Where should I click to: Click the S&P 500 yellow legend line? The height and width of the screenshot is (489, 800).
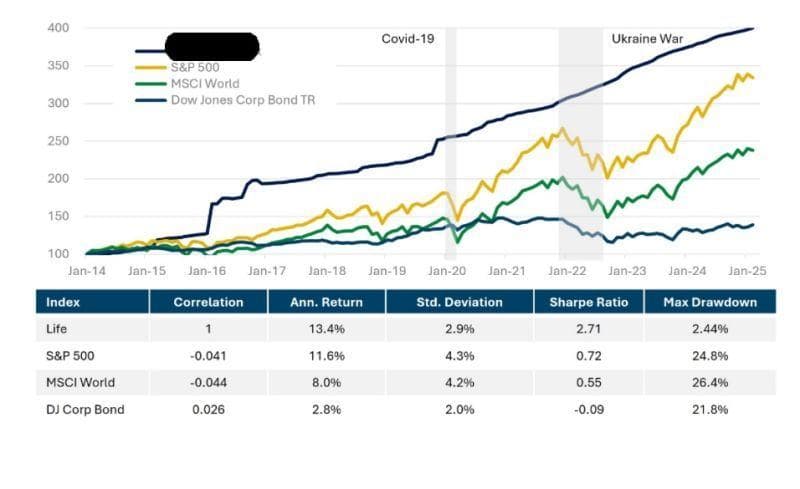point(150,67)
